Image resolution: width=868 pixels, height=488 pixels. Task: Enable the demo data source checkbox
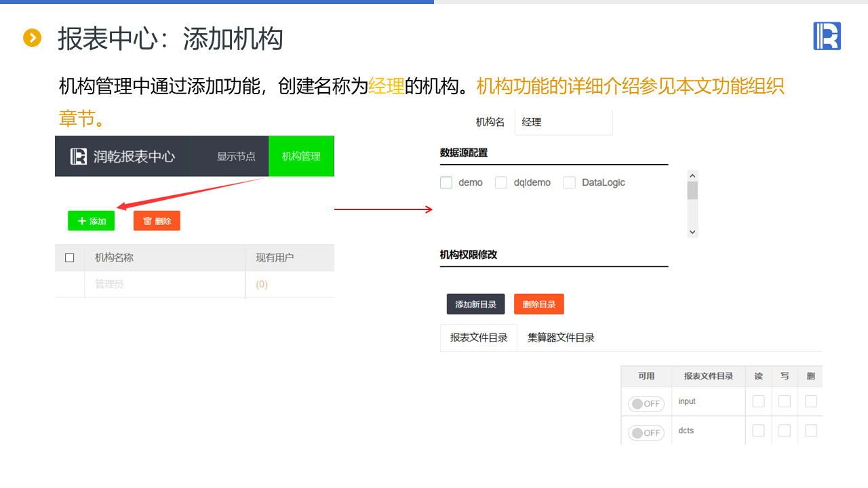(x=446, y=182)
